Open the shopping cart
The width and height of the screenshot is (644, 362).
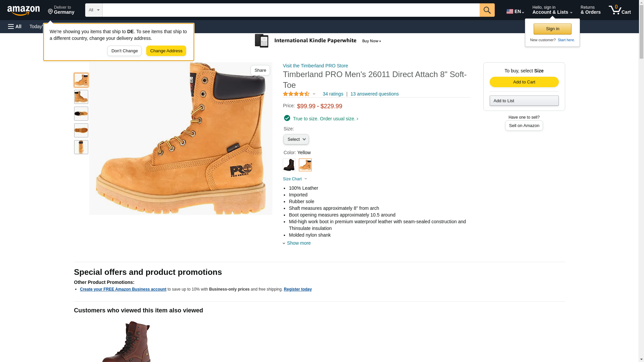pos(620,10)
